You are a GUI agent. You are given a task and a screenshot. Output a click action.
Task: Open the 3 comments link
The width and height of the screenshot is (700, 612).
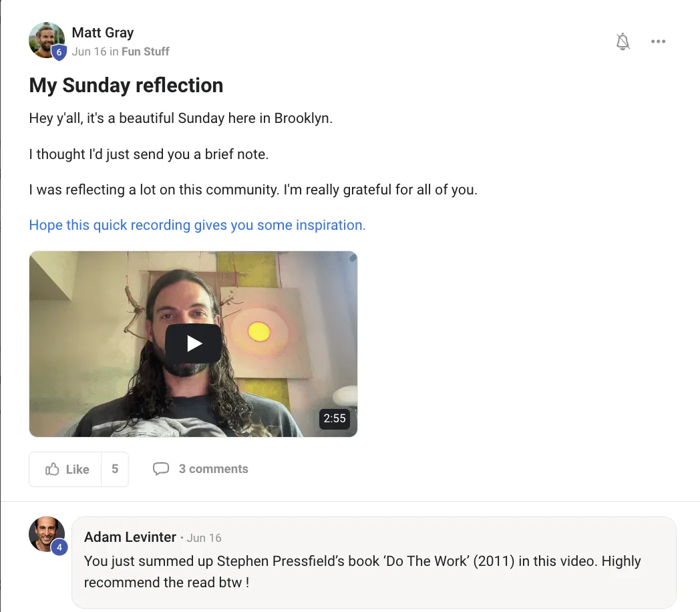(x=213, y=469)
